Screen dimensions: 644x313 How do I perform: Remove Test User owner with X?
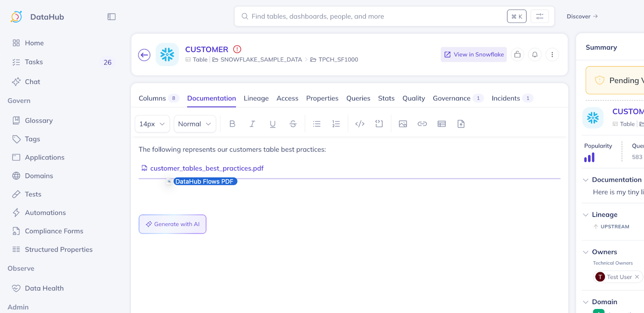[637, 277]
